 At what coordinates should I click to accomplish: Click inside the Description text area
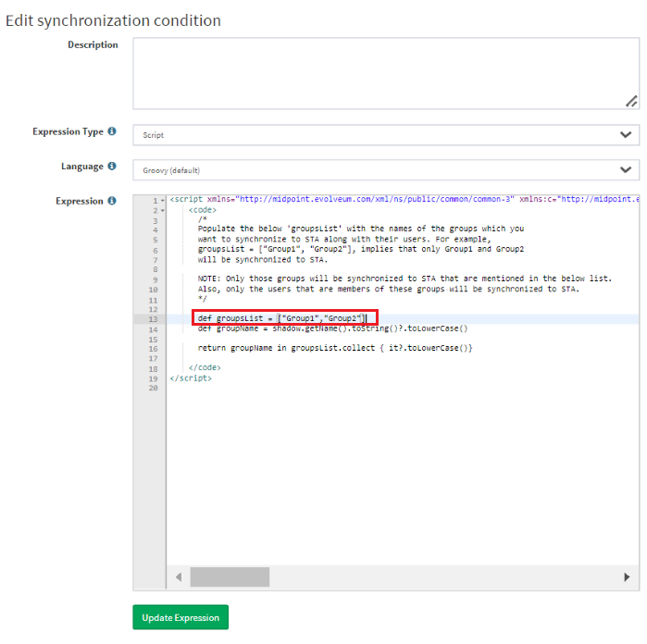click(x=386, y=73)
